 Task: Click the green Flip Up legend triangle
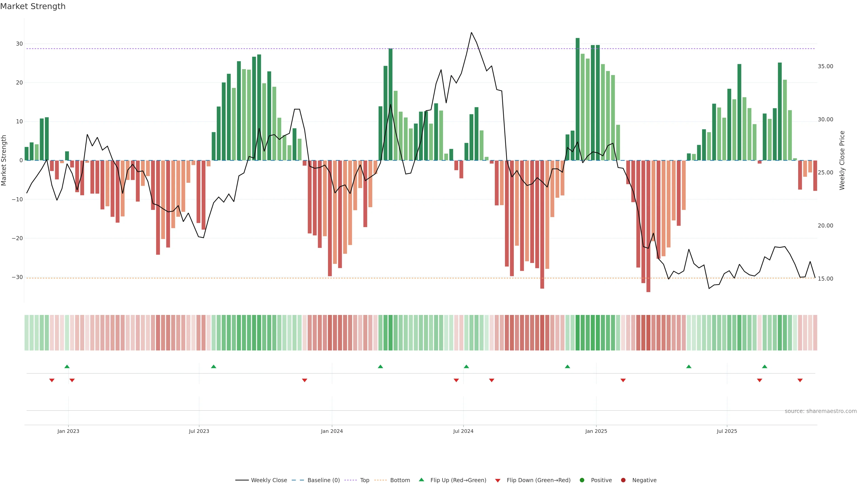pos(421,480)
